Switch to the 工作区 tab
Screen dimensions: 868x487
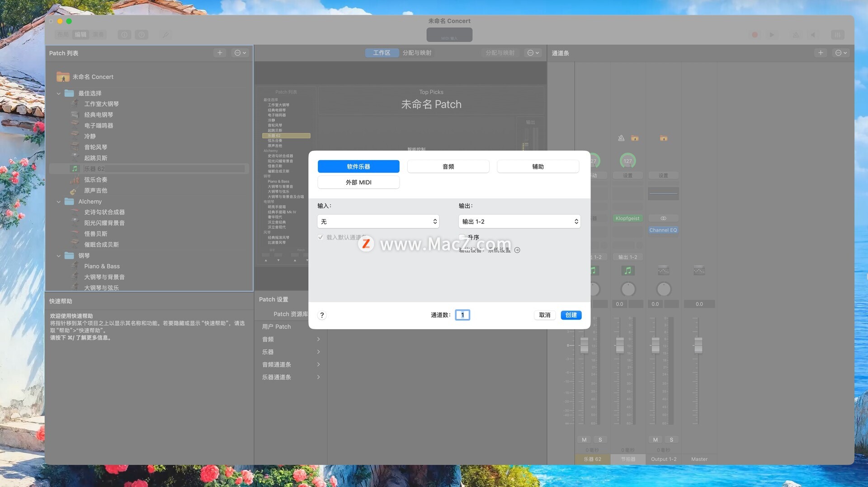click(x=382, y=53)
